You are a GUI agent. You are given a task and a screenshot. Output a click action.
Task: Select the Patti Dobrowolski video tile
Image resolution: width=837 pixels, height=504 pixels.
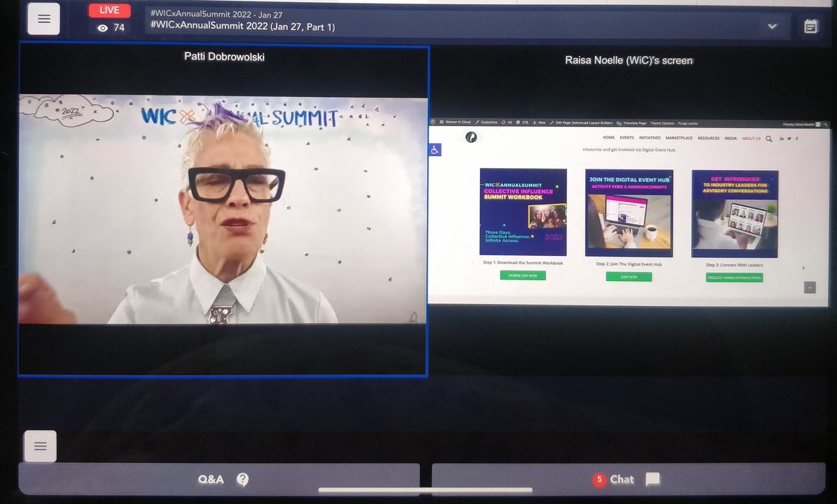223,211
